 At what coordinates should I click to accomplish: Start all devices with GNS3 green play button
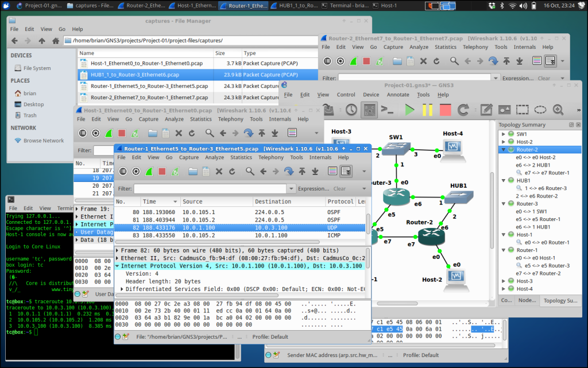409,110
